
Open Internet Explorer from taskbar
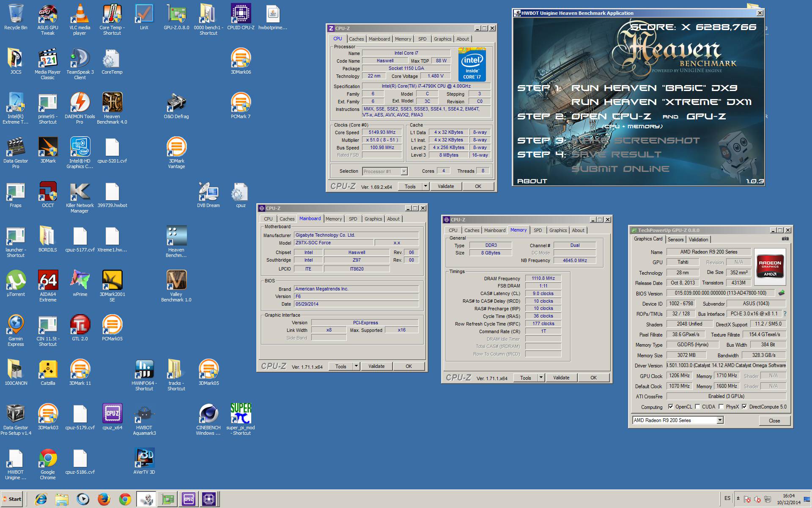pos(41,499)
